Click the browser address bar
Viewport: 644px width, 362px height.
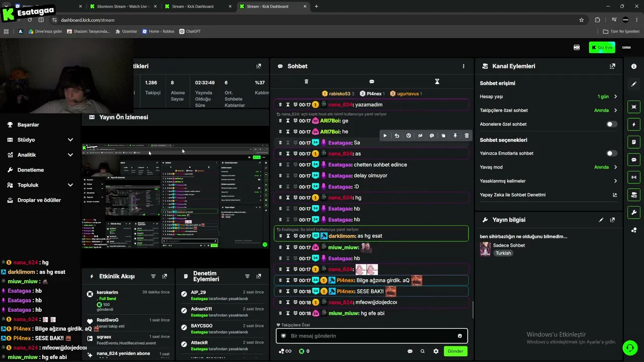[317, 20]
